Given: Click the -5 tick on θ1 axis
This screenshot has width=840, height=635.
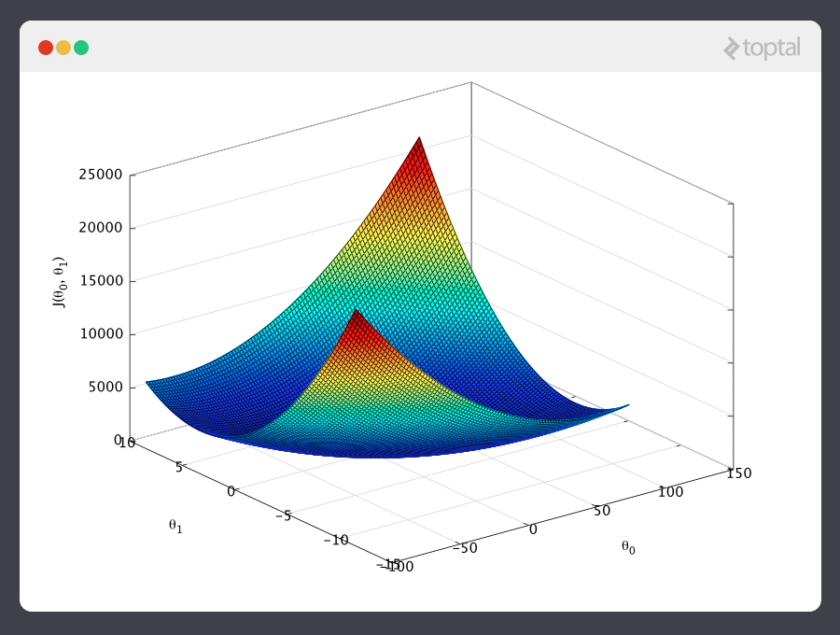Looking at the screenshot, I should (284, 516).
